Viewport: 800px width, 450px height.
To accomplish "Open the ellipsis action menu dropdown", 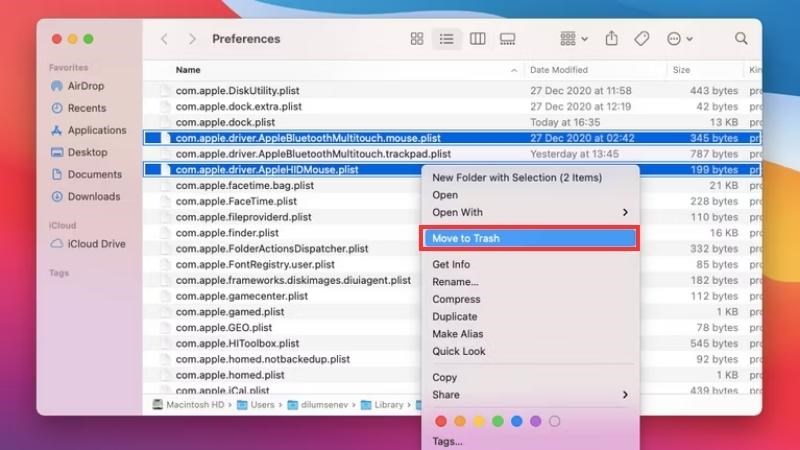I will [x=679, y=39].
